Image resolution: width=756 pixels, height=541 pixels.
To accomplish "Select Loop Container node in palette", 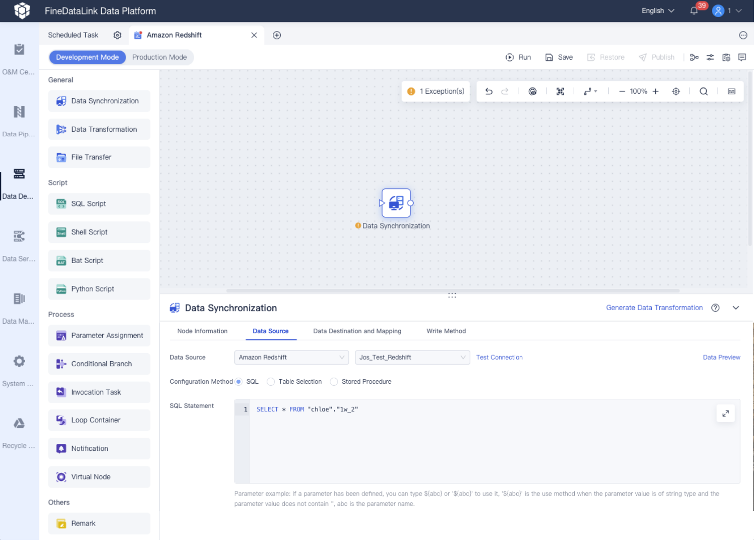I will tap(99, 420).
